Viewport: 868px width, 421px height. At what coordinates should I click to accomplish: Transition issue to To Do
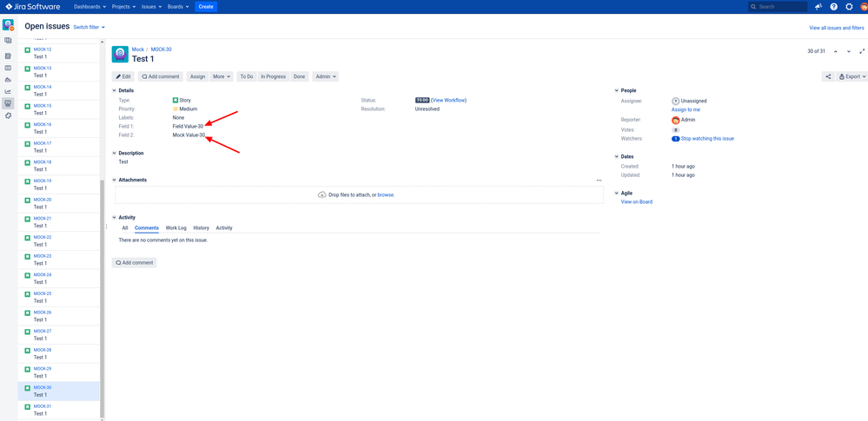pyautogui.click(x=247, y=77)
